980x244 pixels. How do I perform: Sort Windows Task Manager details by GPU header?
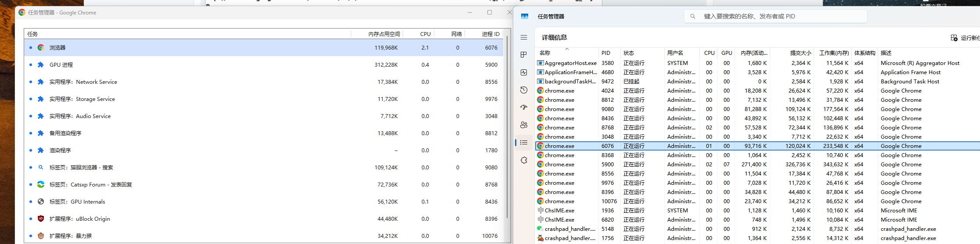pyautogui.click(x=727, y=53)
